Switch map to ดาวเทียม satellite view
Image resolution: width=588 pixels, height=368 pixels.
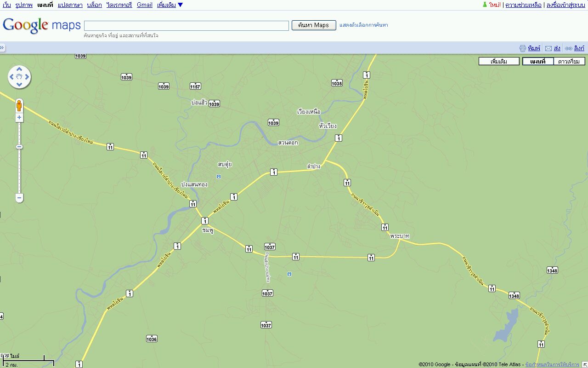[x=569, y=61]
